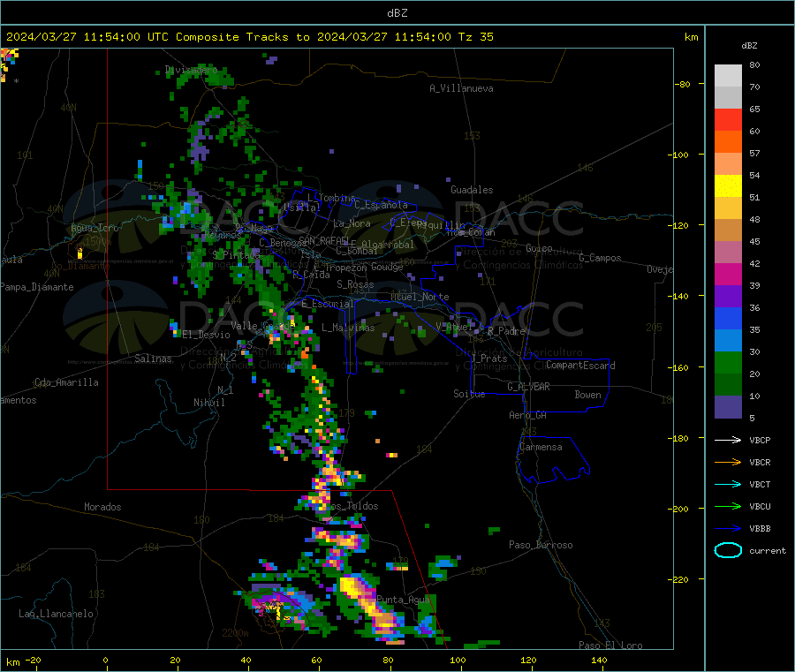Click the El_Desvio map label
The height and width of the screenshot is (672, 795).
[x=207, y=335]
